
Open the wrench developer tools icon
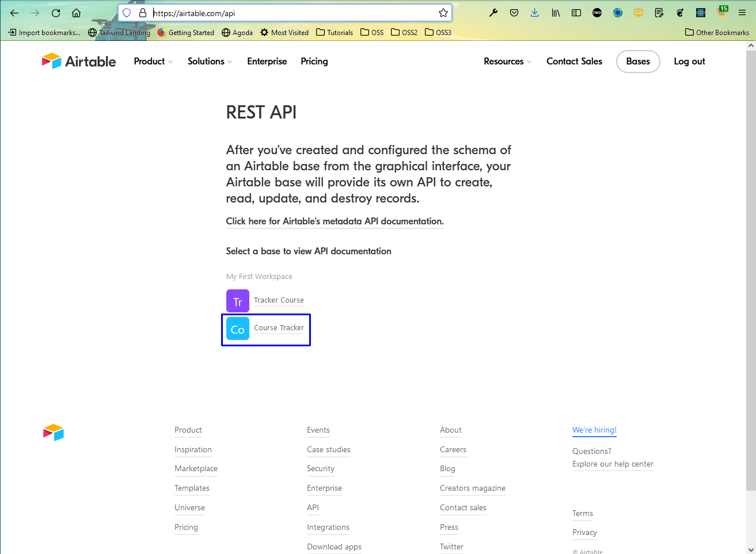coord(493,13)
